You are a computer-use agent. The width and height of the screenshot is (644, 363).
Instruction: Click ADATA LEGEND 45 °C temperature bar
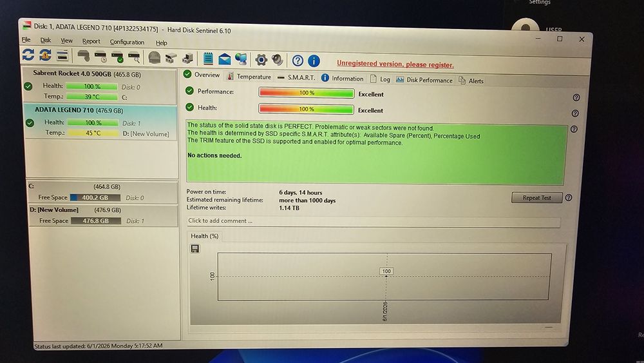tap(93, 133)
